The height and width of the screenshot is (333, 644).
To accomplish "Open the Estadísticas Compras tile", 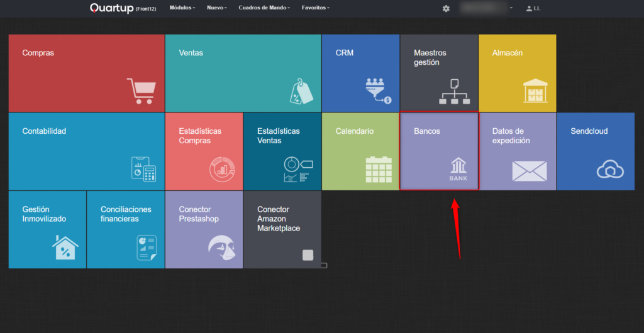I will tap(204, 151).
